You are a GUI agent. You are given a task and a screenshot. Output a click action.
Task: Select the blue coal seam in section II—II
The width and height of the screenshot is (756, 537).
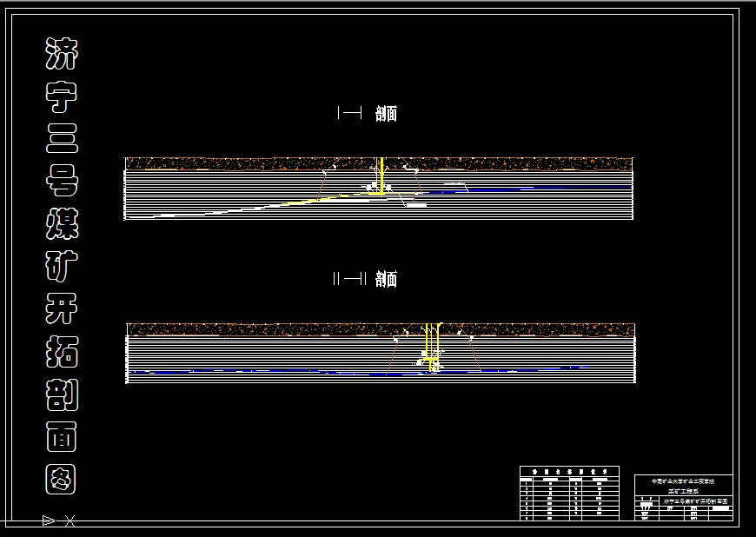click(x=358, y=371)
